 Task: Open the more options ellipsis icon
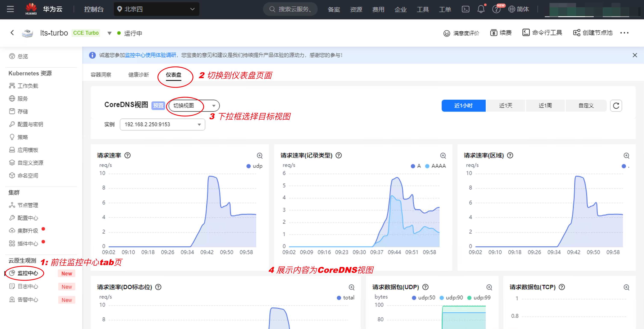coord(624,33)
